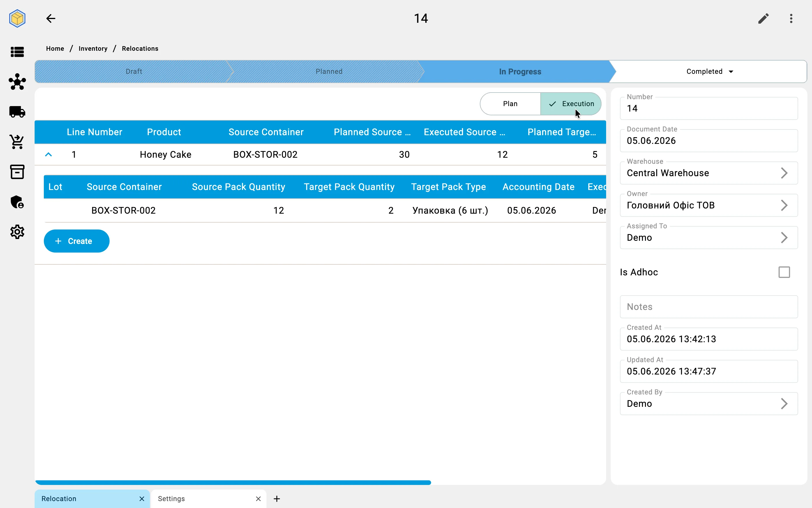Screen dimensions: 812x508
Task: Click the Target Pack Type column header
Action: [x=448, y=187]
